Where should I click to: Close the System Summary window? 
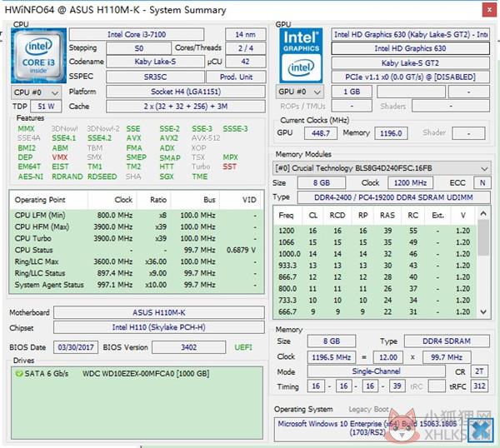pyautogui.click(x=489, y=10)
